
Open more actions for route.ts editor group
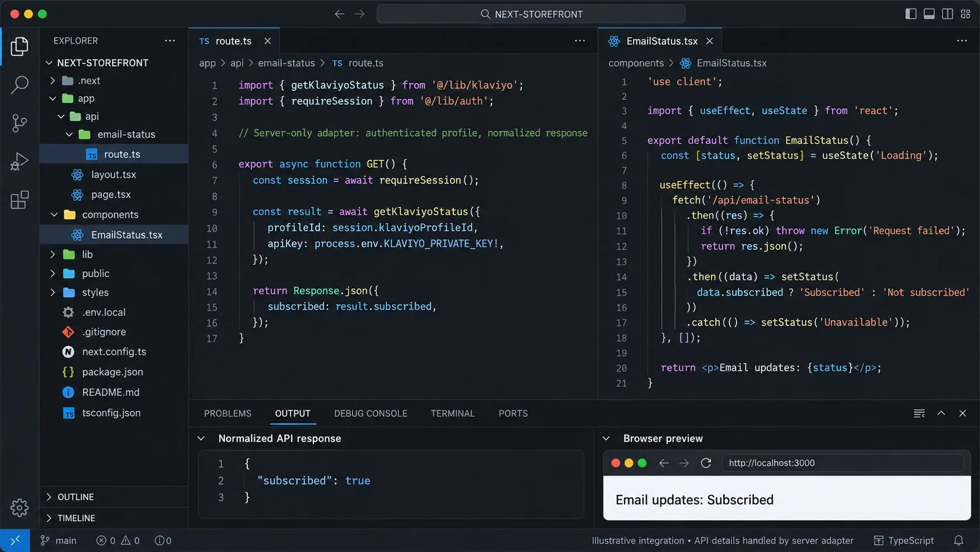(580, 40)
